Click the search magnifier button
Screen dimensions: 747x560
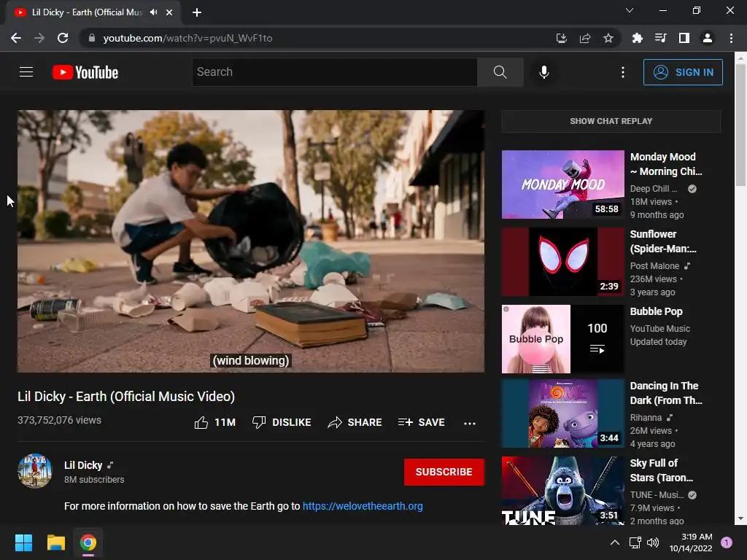(x=500, y=72)
